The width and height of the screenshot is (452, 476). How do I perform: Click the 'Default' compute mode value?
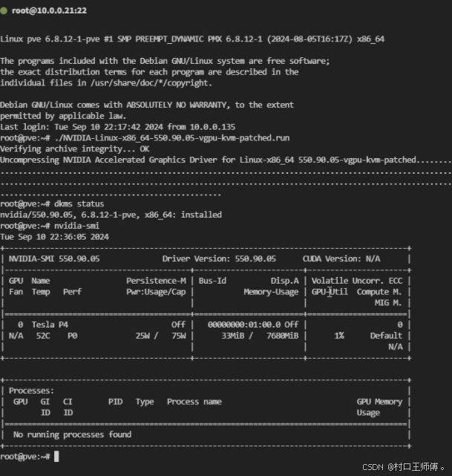pos(386,336)
